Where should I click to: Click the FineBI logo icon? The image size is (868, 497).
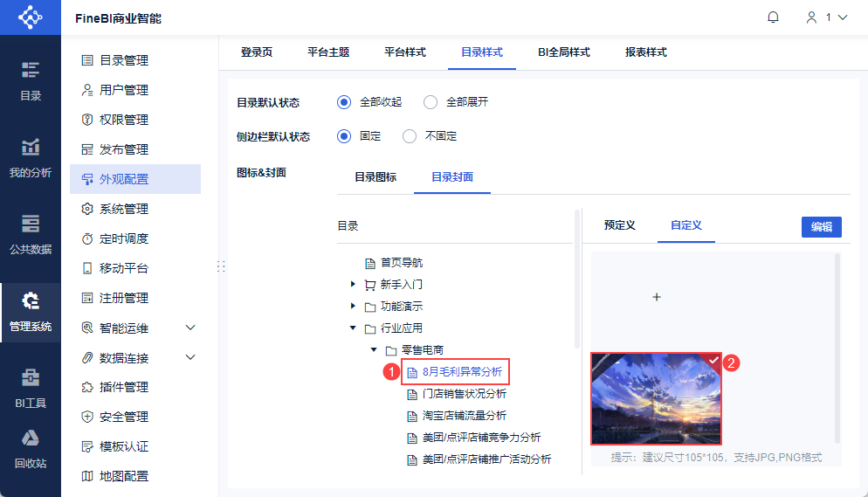point(31,17)
